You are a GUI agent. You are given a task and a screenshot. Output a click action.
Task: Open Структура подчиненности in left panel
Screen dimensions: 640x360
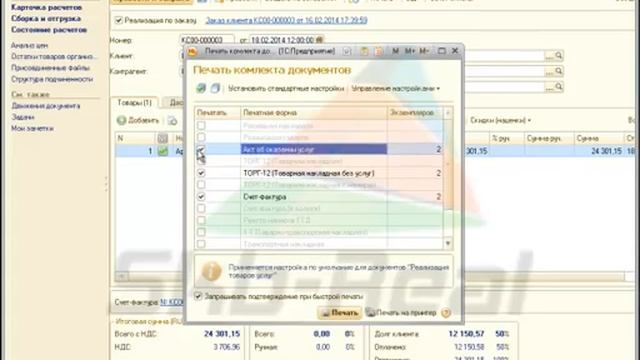pyautogui.click(x=52, y=79)
